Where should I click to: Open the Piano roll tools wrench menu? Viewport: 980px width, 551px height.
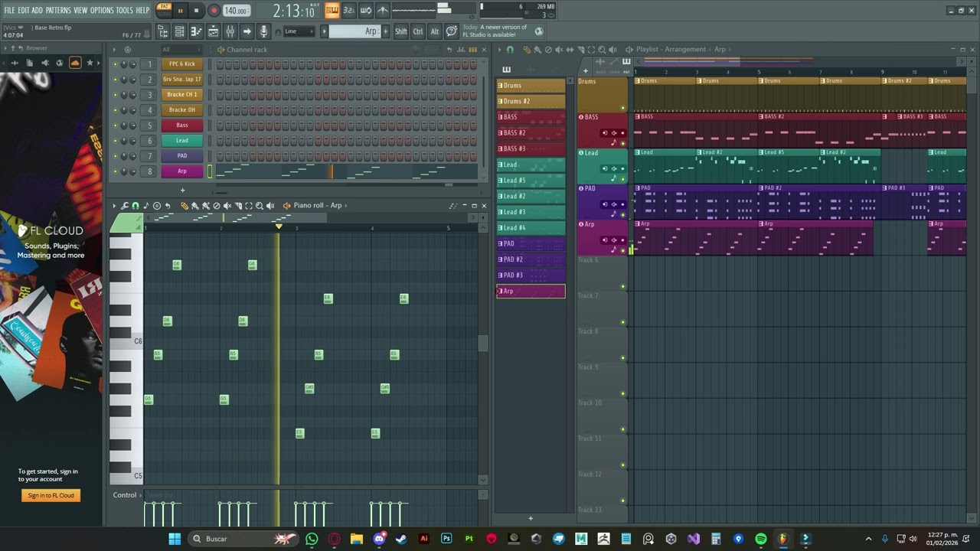(x=125, y=206)
